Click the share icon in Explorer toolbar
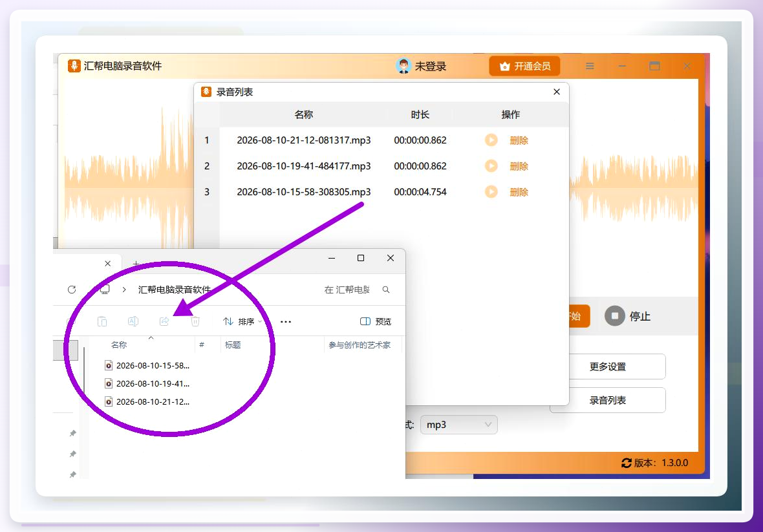This screenshot has width=763, height=532. [x=164, y=321]
